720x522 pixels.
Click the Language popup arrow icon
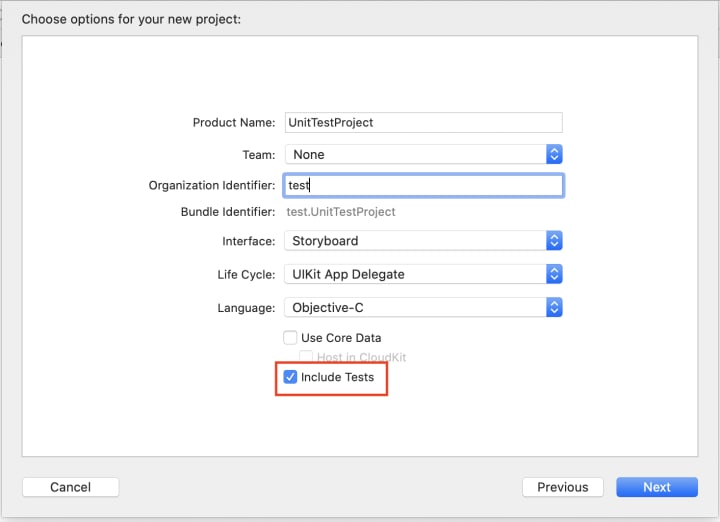(554, 308)
